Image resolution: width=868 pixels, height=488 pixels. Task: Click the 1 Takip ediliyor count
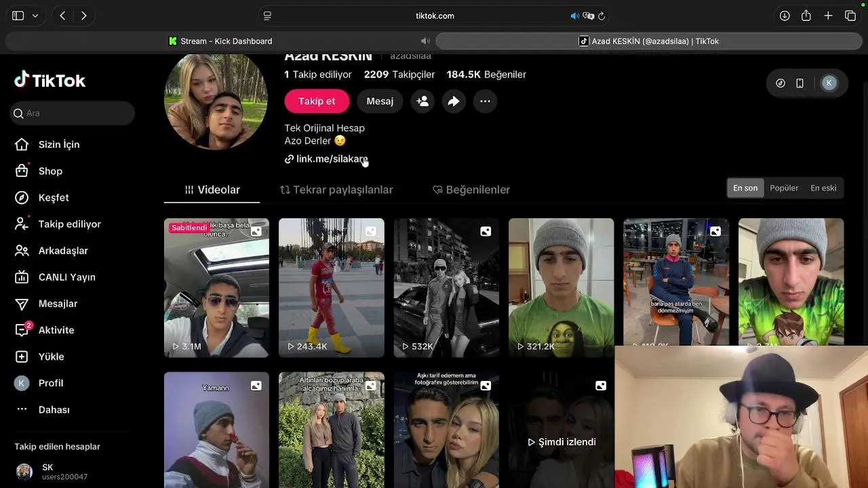pyautogui.click(x=318, y=75)
